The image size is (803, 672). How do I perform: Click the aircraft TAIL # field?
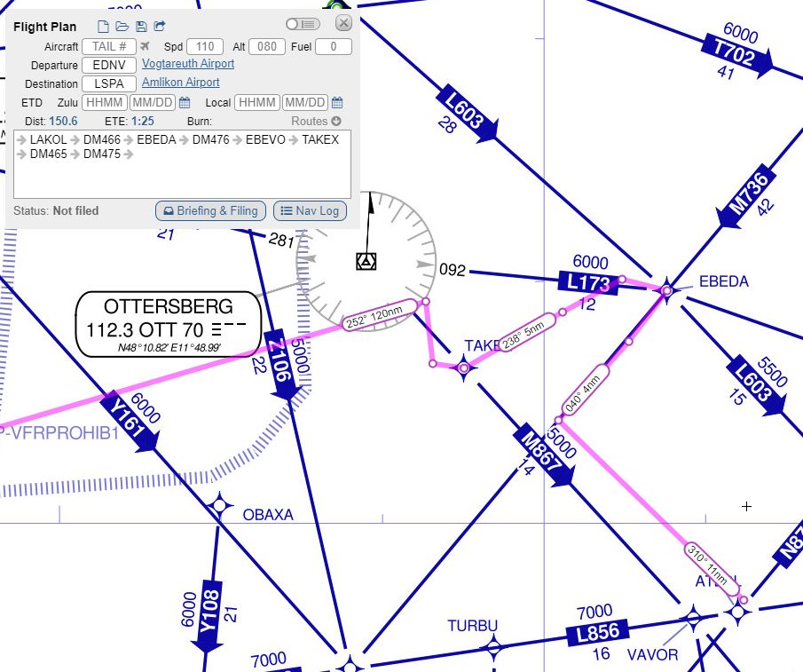109,47
